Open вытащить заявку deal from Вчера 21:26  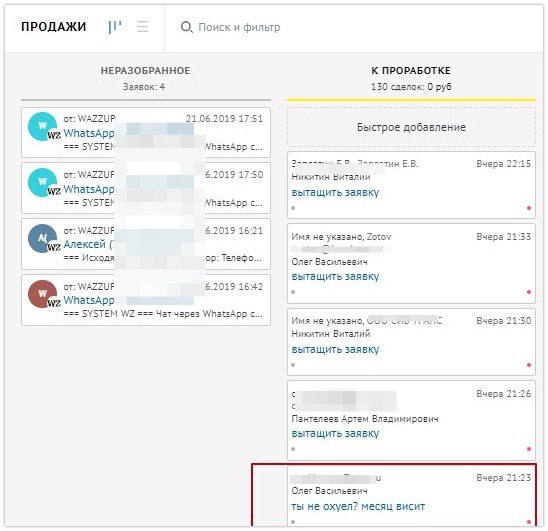pos(335,433)
